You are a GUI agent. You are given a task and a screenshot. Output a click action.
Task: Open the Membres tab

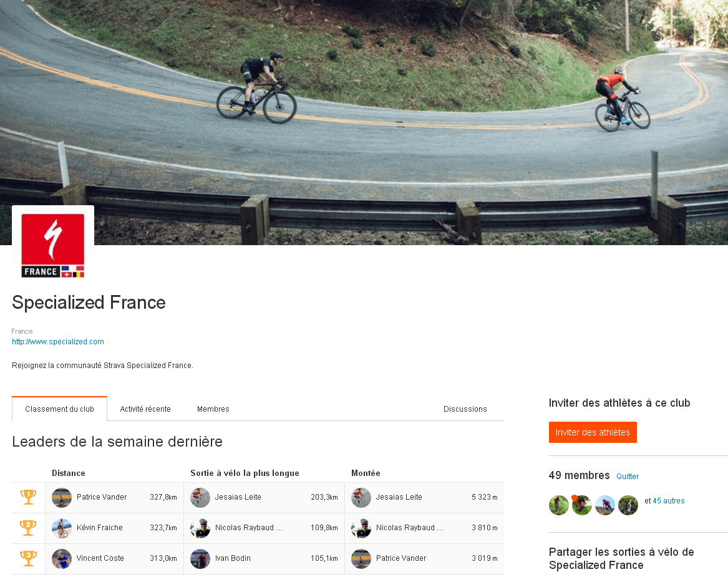[213, 409]
